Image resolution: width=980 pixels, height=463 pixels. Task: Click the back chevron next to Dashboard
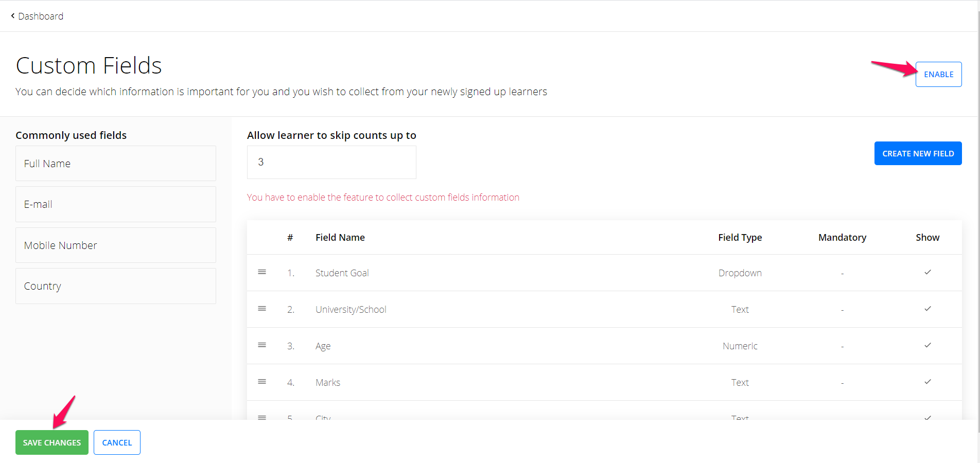[13, 16]
